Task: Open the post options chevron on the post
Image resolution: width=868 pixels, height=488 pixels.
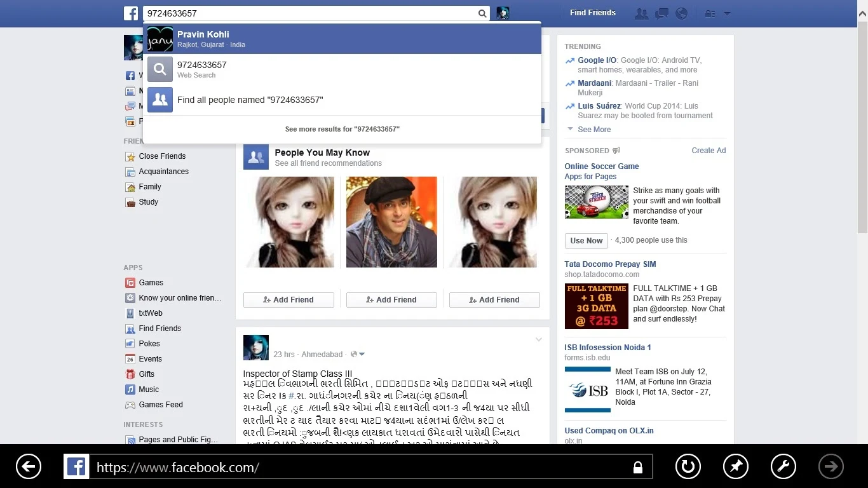Action: pos(538,340)
